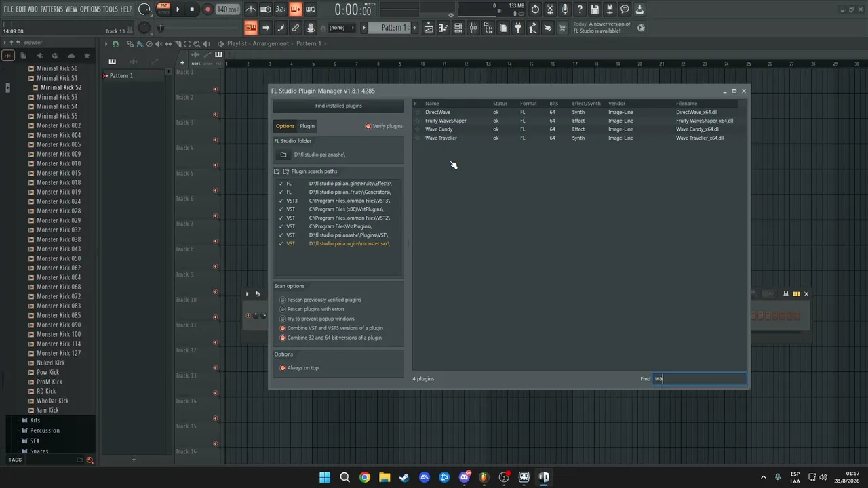Switch to the Plugin tab
Viewport: 868px width, 488px height.
pyautogui.click(x=307, y=126)
